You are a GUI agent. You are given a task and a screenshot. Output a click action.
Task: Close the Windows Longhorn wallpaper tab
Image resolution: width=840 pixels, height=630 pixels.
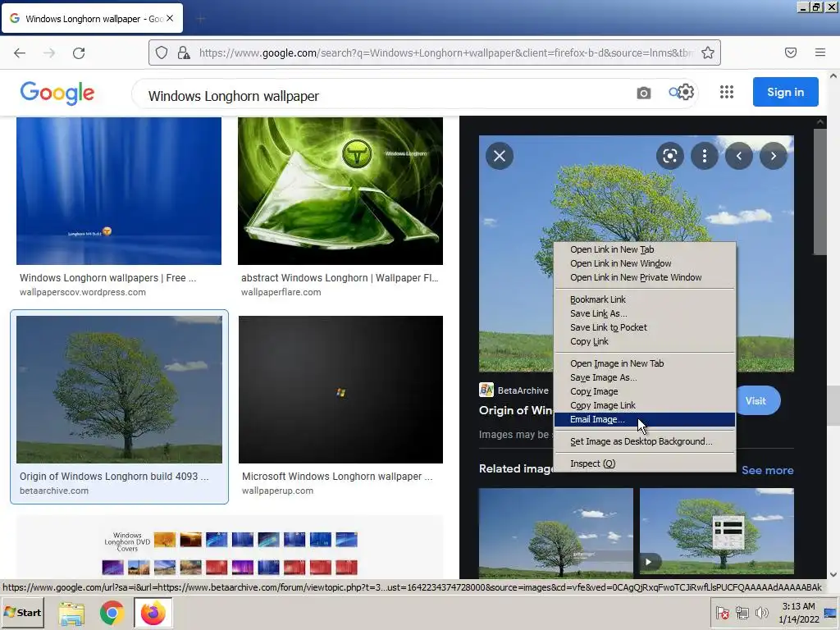click(x=170, y=18)
